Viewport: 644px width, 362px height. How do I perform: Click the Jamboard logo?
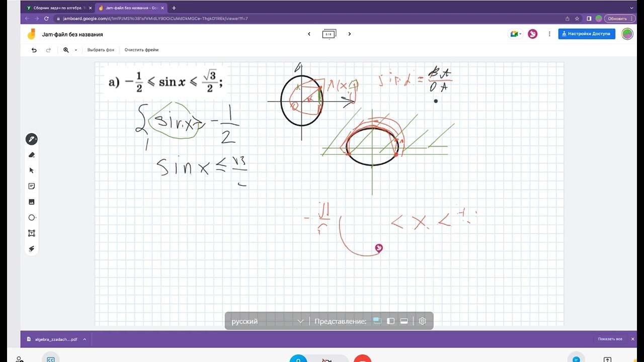[x=32, y=34]
